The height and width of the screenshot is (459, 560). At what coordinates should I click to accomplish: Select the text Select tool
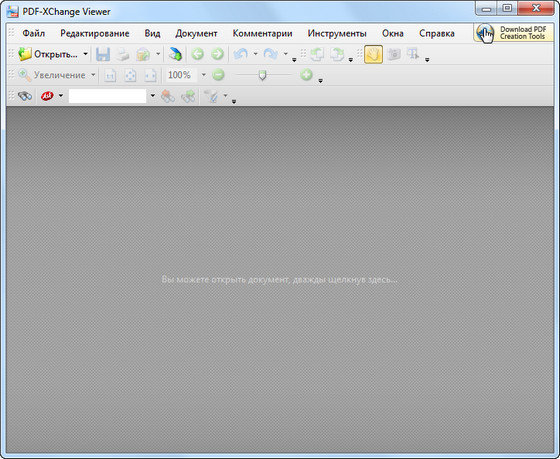click(x=413, y=54)
